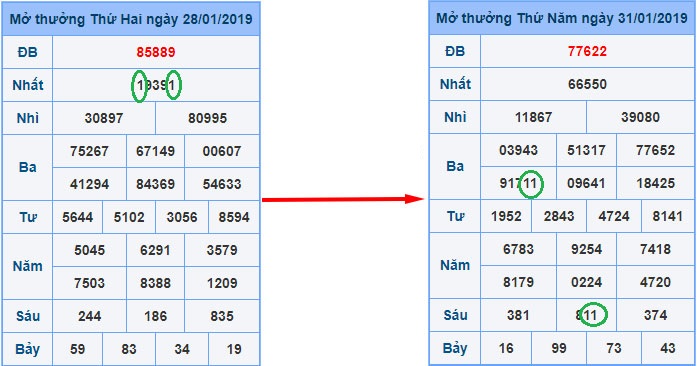The width and height of the screenshot is (697, 366).
Task: Select the right table header dated 31/01/2019
Action: coord(562,18)
